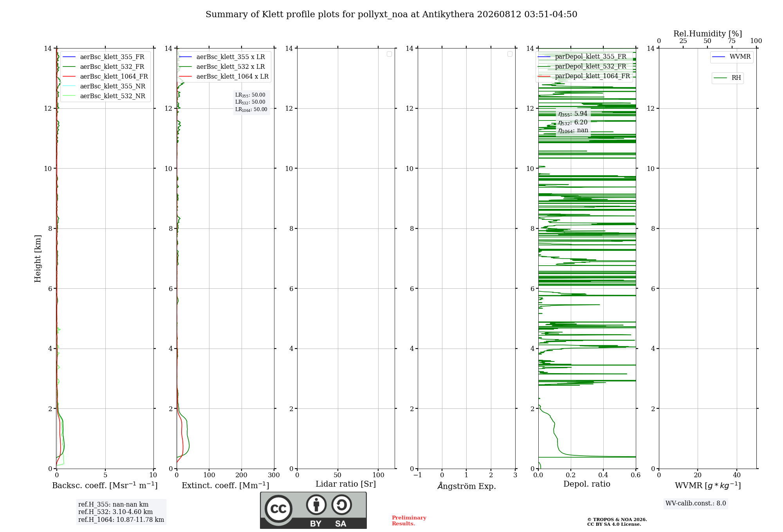783x532 pixels.
Task: Select the aerBsc_klett_532_FR legend entry
Action: (x=104, y=66)
